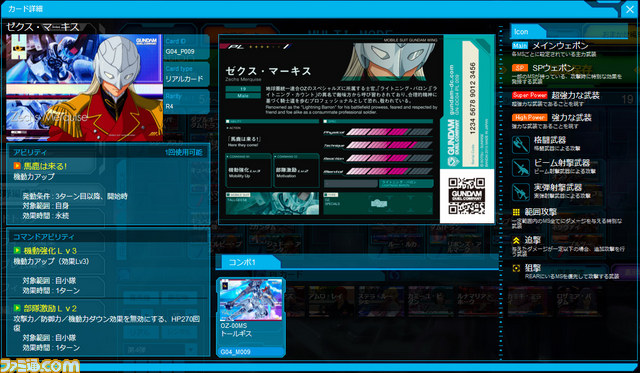
Task: Click the QR code on the card
Action: pos(467,196)
